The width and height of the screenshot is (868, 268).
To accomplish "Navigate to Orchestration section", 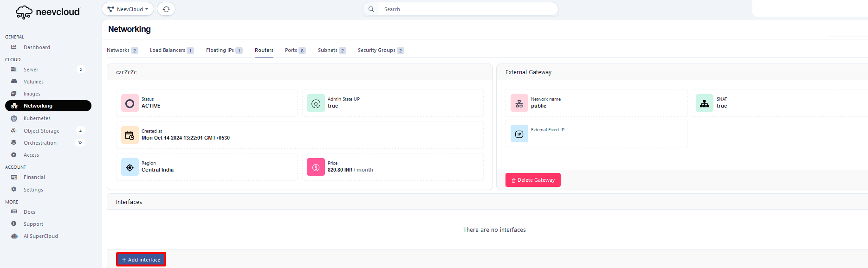I will pyautogui.click(x=40, y=143).
